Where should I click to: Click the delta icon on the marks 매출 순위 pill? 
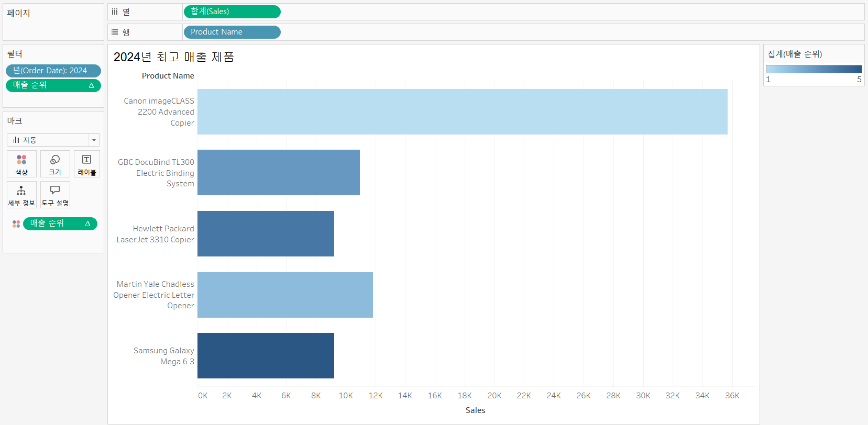click(x=87, y=223)
